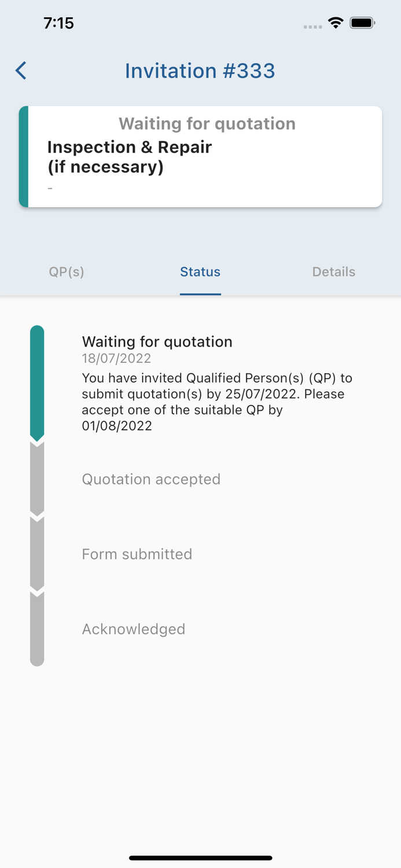Tap the cellular signal dots

pos(312,27)
